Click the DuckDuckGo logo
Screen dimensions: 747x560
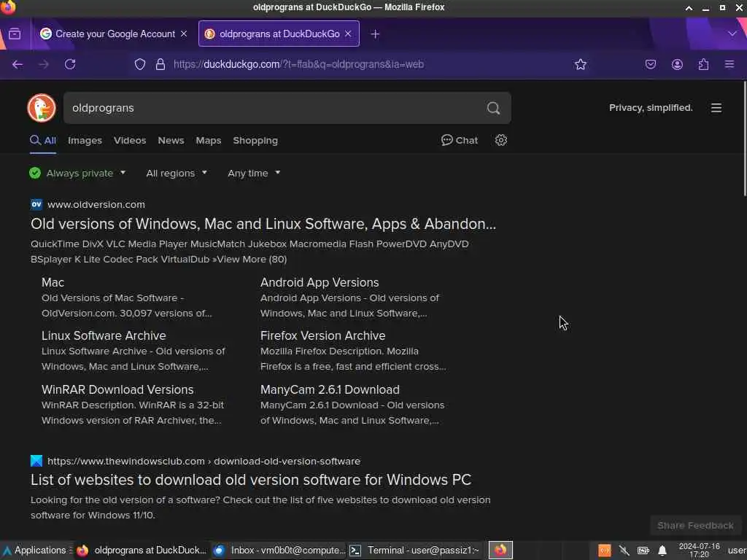pos(42,108)
